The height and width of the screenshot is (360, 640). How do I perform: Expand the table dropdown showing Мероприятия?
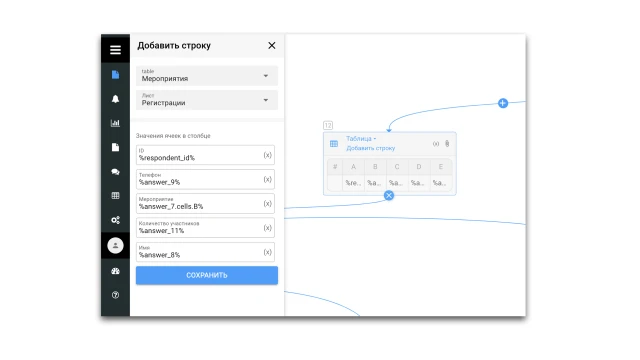click(x=207, y=76)
